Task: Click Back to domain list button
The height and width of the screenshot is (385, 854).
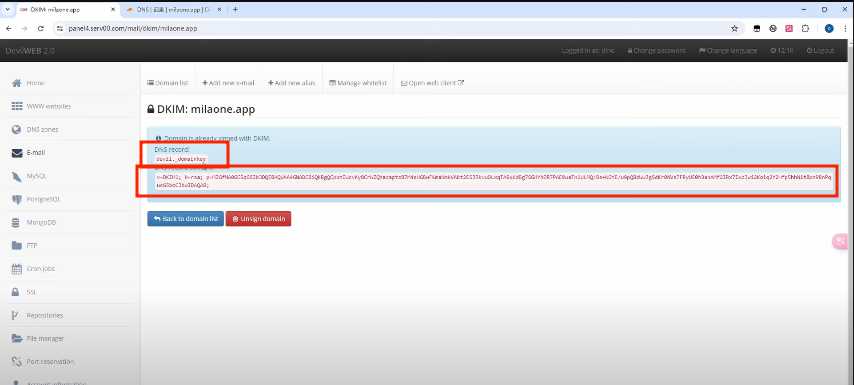Action: tap(185, 218)
